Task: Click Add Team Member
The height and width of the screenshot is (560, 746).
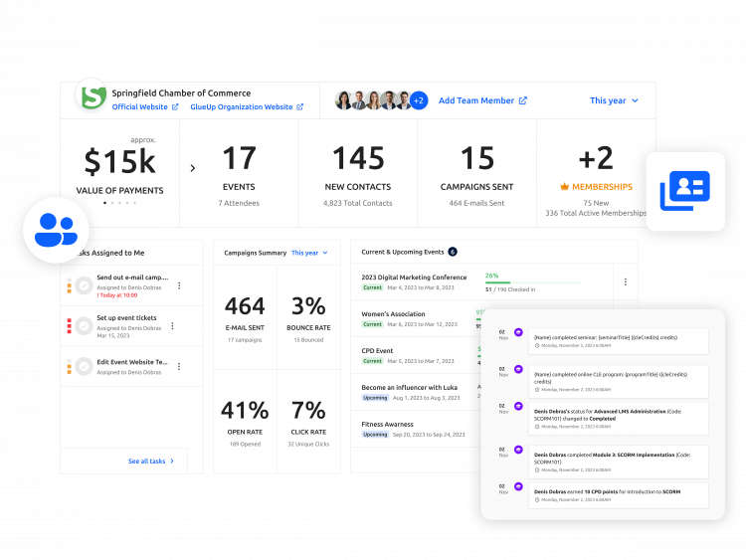Action: pyautogui.click(x=482, y=100)
